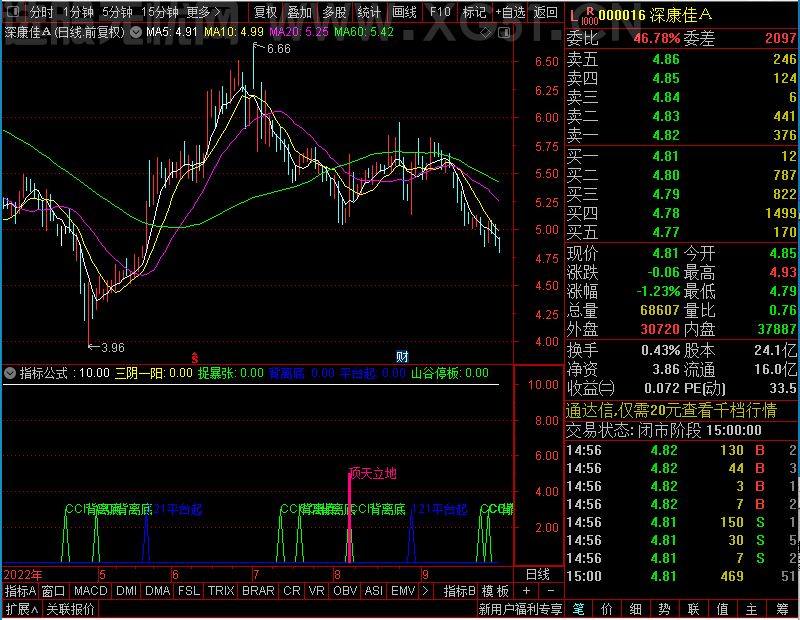Viewport: 800px width, 620px height.
Task: Click the 6.66 high price label
Action: 279,49
